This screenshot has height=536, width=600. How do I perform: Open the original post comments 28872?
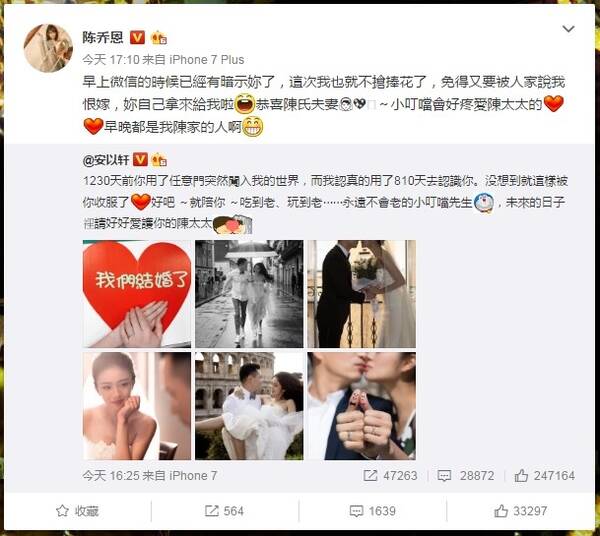click(466, 476)
